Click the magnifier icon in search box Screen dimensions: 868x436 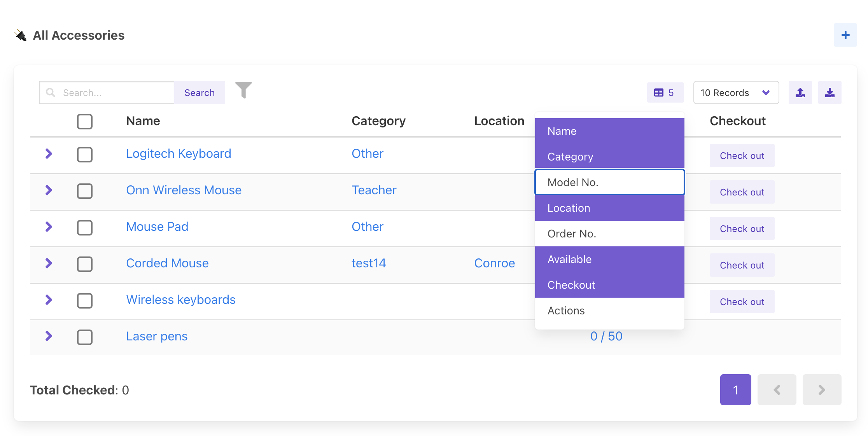point(51,92)
